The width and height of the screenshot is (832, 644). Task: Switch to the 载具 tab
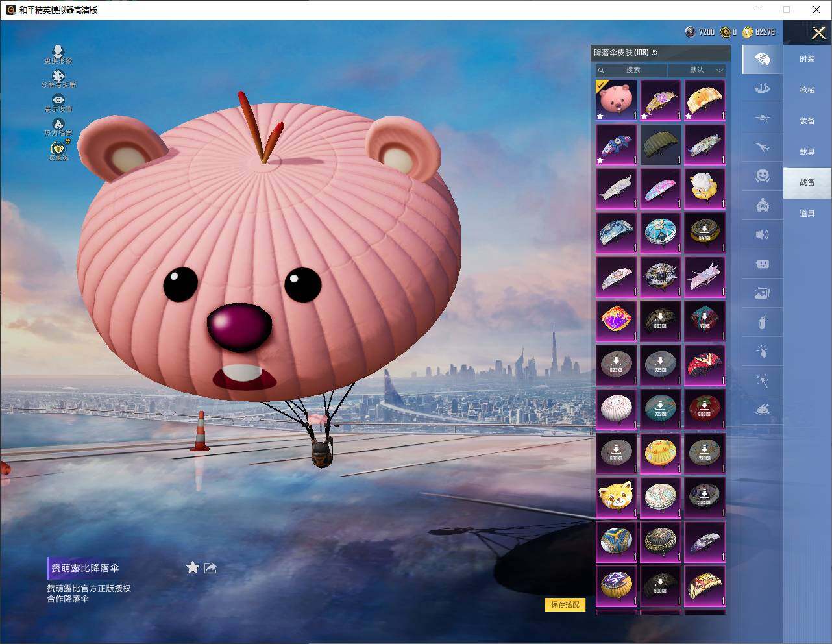807,152
